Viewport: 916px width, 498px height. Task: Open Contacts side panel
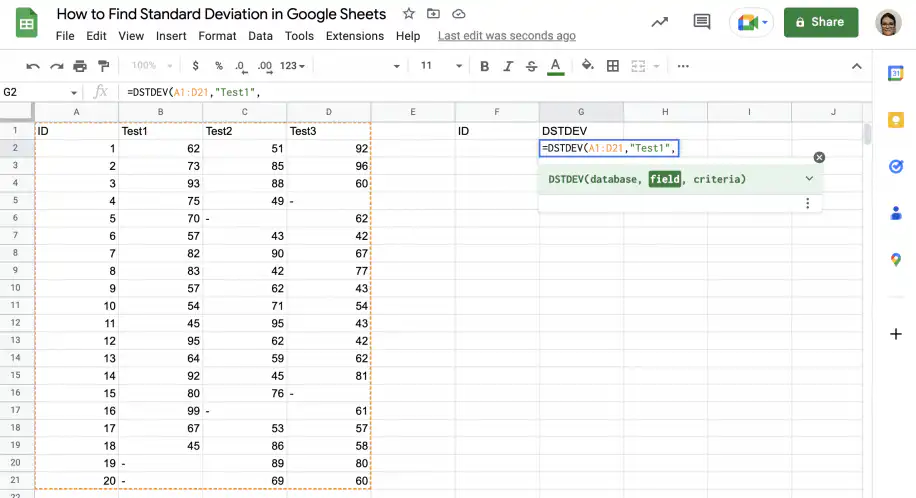pyautogui.click(x=896, y=213)
